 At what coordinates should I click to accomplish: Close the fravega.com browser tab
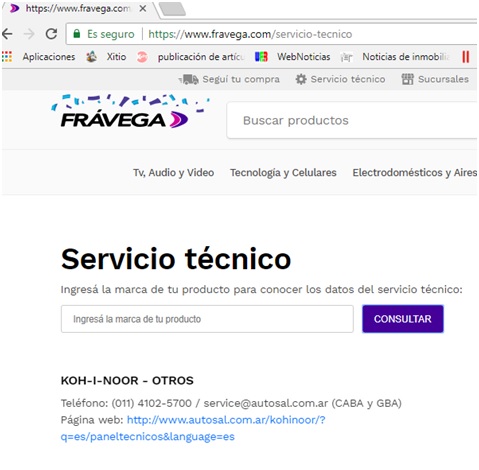[143, 8]
